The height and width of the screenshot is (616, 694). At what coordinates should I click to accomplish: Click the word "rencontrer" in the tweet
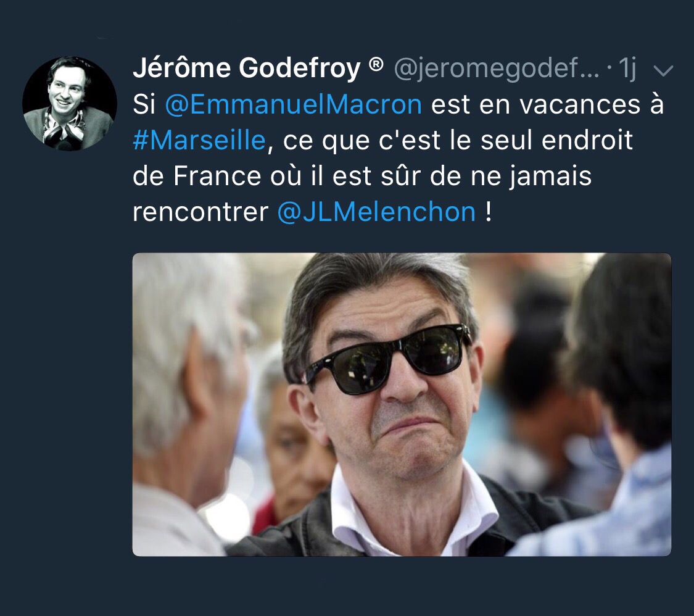click(x=200, y=212)
